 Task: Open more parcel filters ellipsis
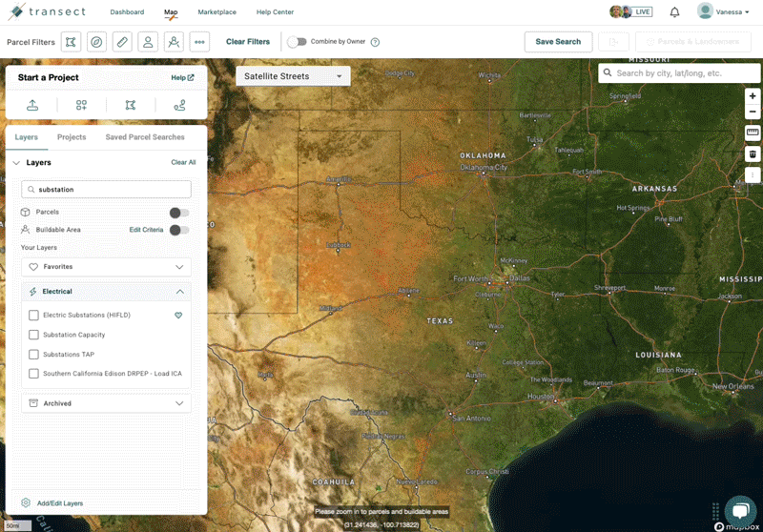coord(199,42)
